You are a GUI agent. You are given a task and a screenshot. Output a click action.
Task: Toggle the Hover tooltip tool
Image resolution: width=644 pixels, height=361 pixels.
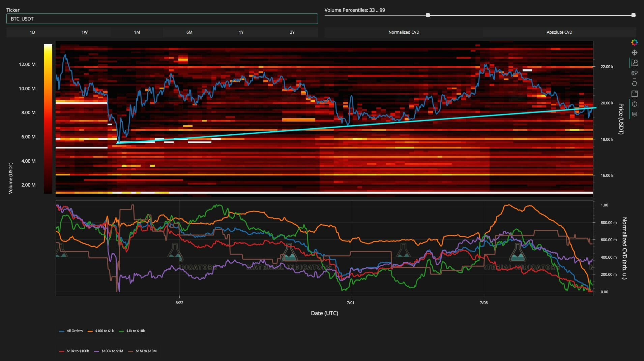(634, 114)
